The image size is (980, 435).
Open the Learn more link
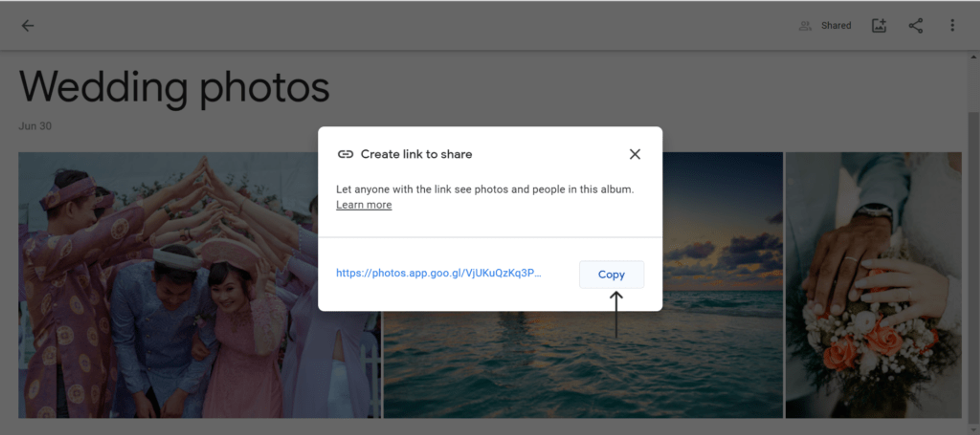click(x=364, y=204)
